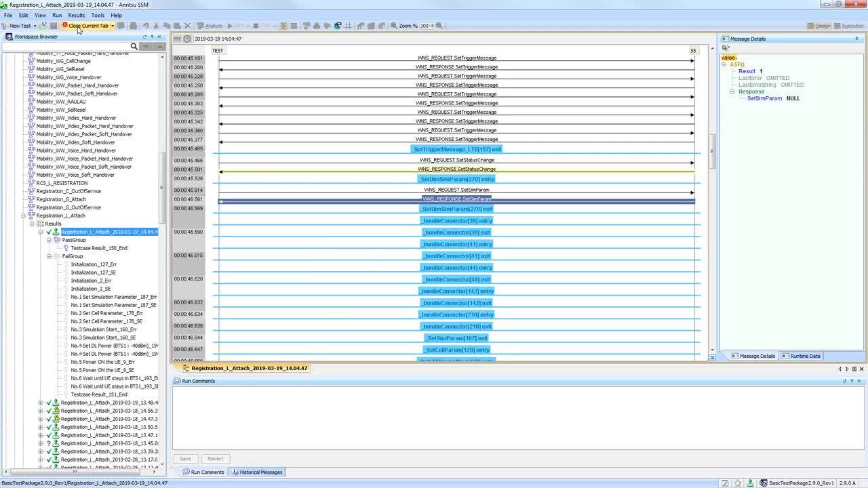868x488 pixels.
Task: Collapse the Registration_L_Attach tree node
Action: [23, 216]
